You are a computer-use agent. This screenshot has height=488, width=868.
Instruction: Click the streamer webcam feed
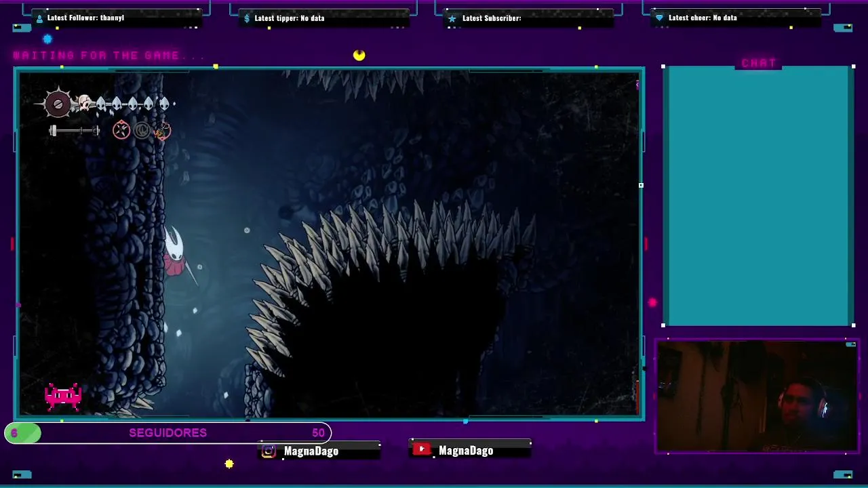(x=757, y=396)
